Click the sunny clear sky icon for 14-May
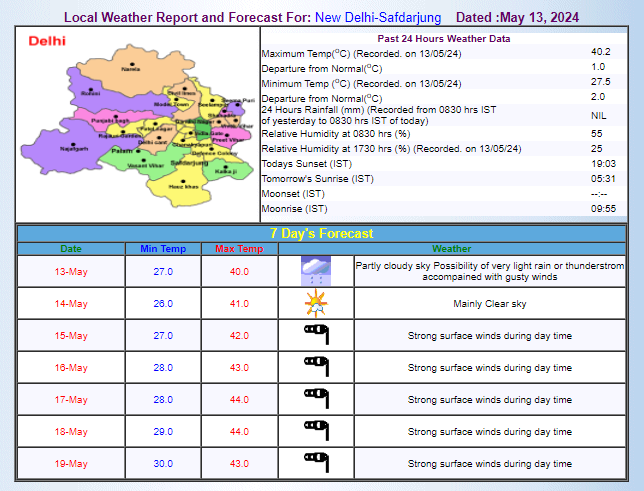Image resolution: width=644 pixels, height=491 pixels. 316,303
